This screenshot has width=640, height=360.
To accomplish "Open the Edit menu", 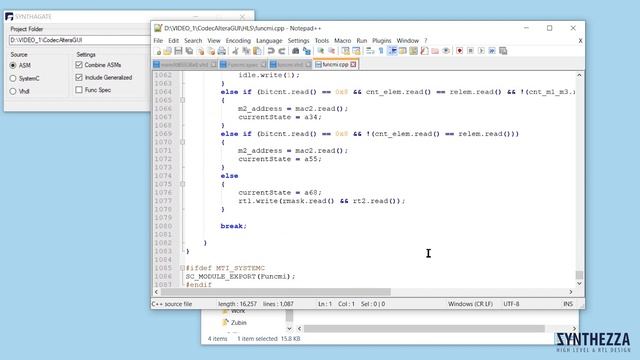I will tap(173, 41).
